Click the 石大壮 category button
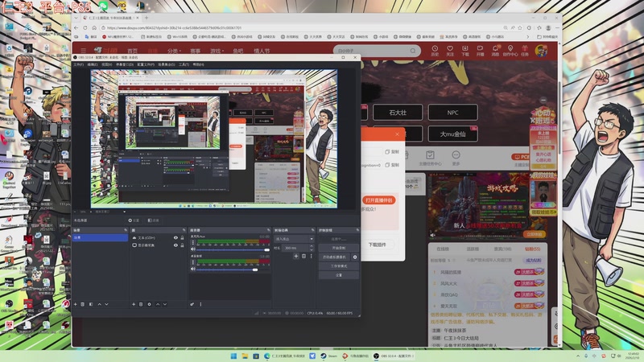 398,113
